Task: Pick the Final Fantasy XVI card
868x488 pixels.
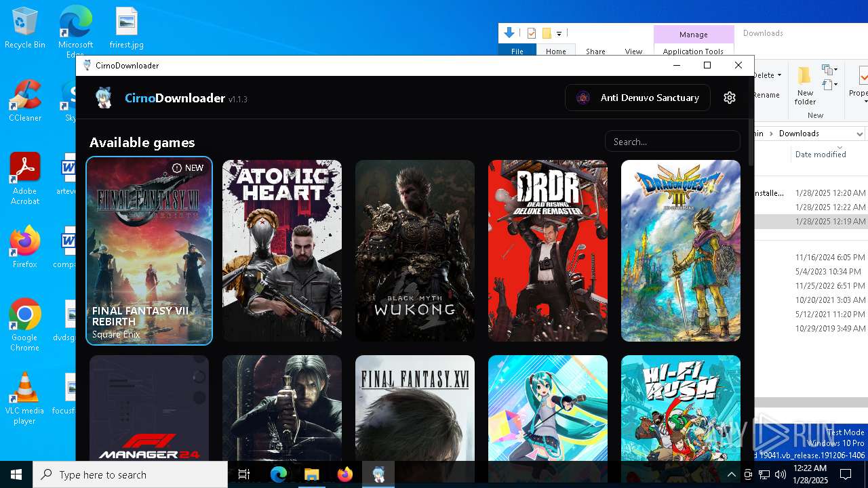Action: tap(415, 409)
